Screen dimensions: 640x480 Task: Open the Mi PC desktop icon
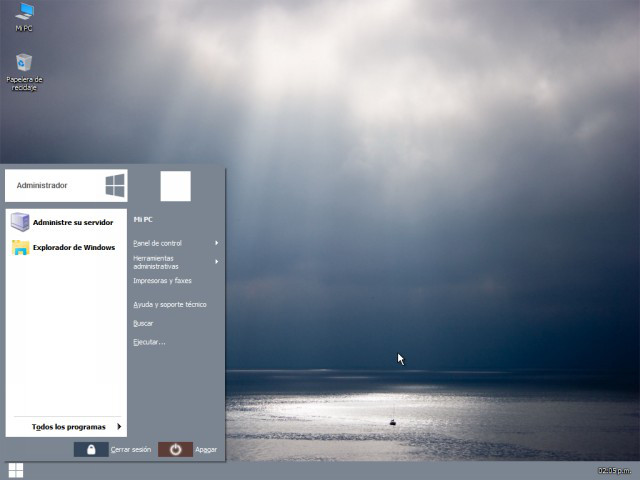click(24, 17)
